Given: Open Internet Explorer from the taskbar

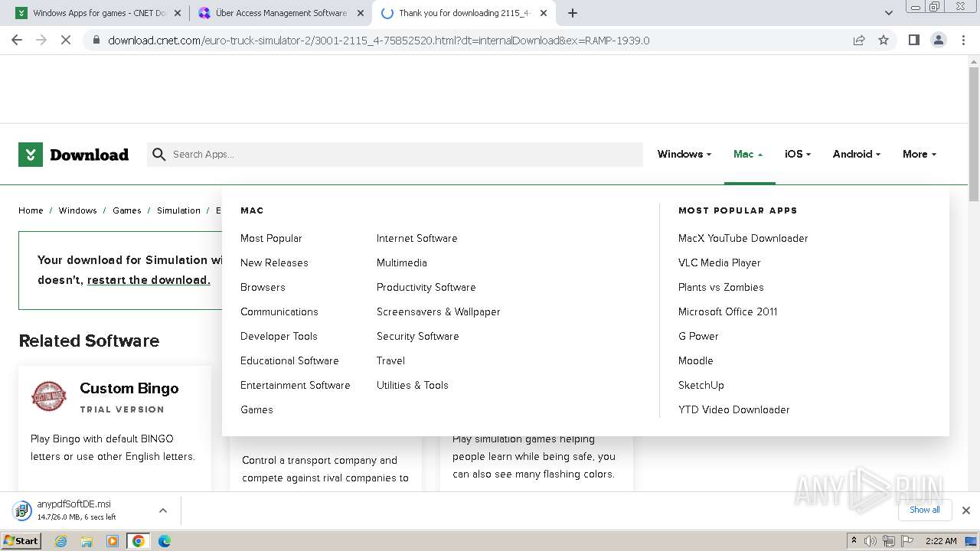Looking at the screenshot, I should point(61,541).
